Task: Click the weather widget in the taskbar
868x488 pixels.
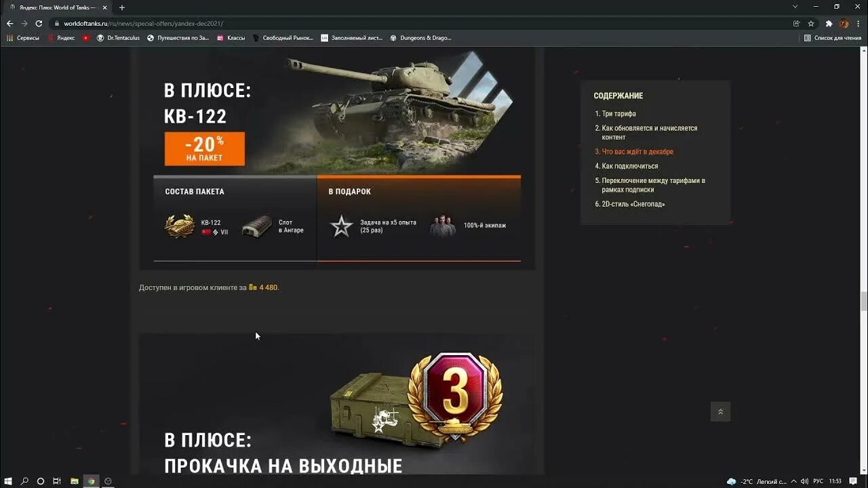Action: coord(756,481)
